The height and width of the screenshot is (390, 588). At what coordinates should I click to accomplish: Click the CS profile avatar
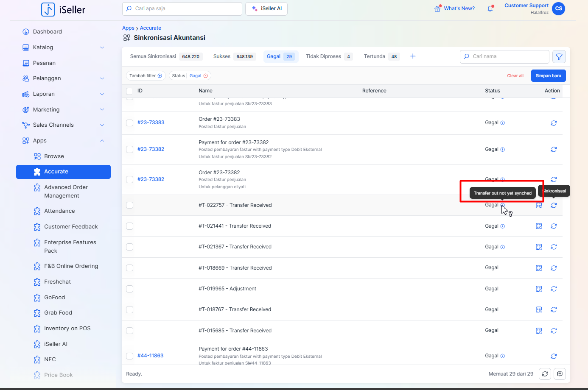(558, 8)
